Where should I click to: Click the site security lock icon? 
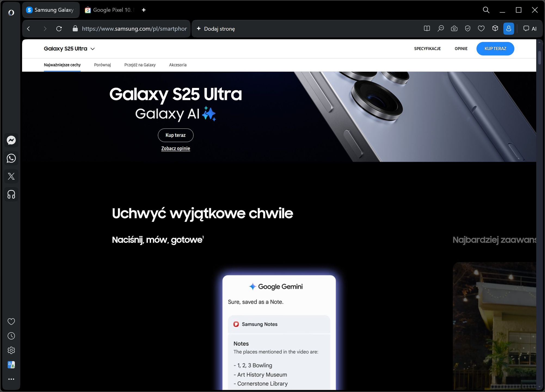point(75,29)
